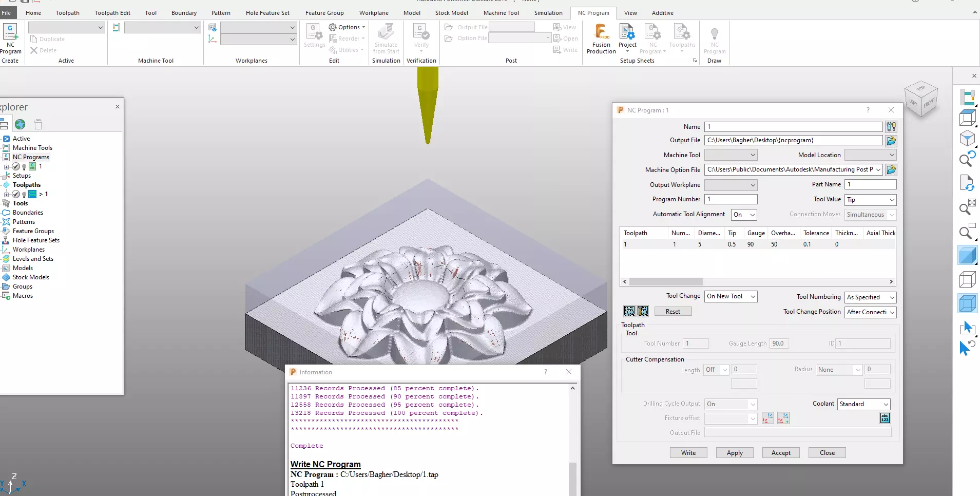Image resolution: width=980 pixels, height=496 pixels.
Task: Browse for Output File folder icon
Action: click(x=891, y=141)
